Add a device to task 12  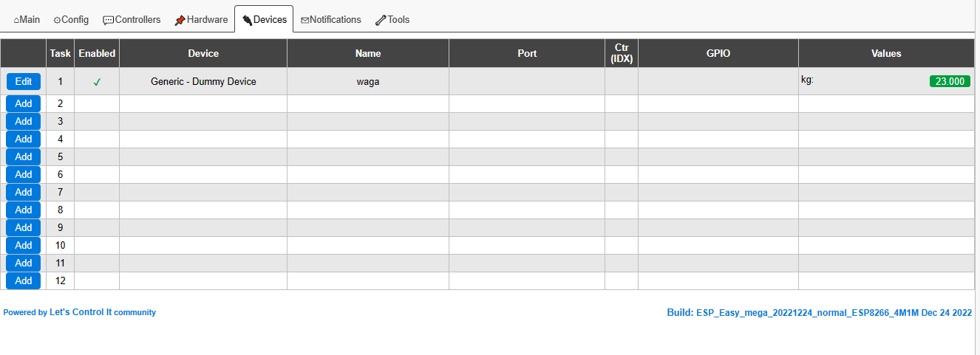(24, 280)
